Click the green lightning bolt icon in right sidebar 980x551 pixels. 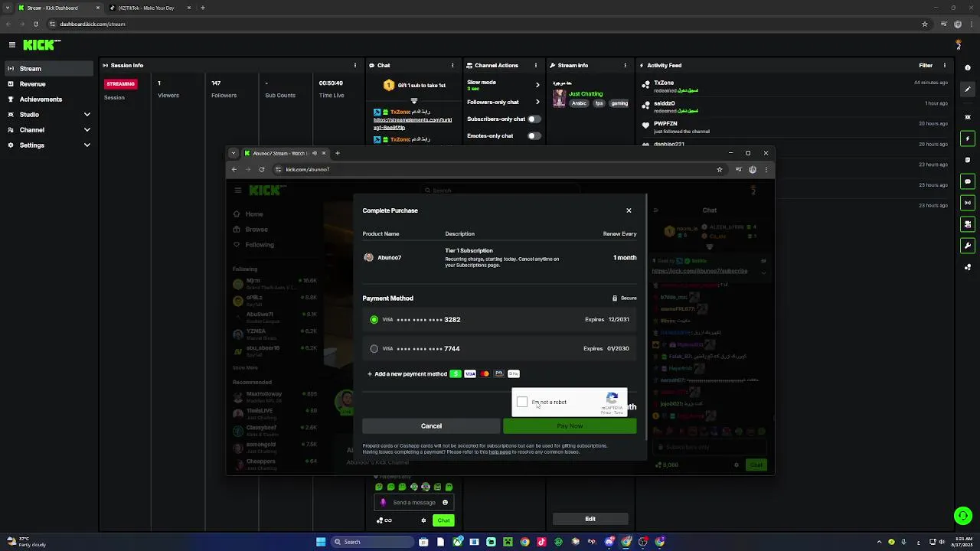pyautogui.click(x=968, y=139)
